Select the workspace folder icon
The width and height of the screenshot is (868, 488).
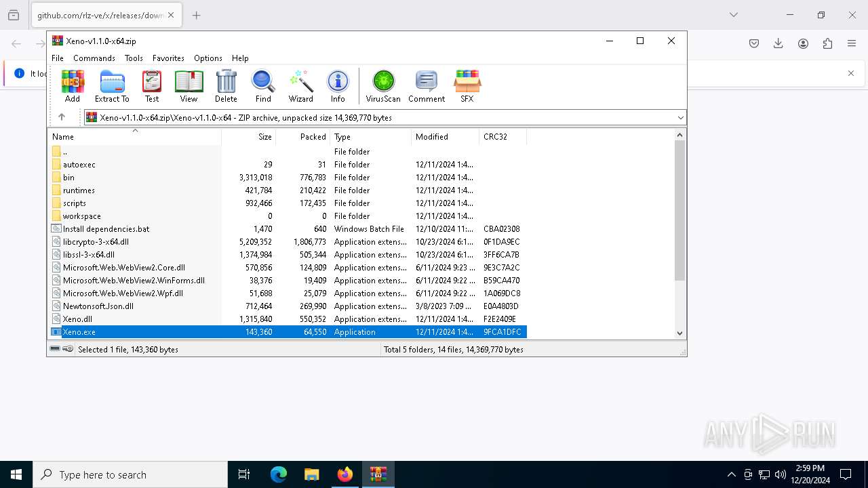[x=56, y=216]
